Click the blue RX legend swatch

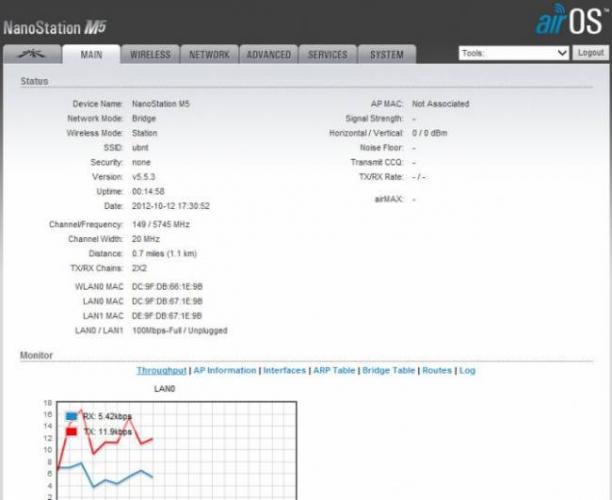pos(71,416)
